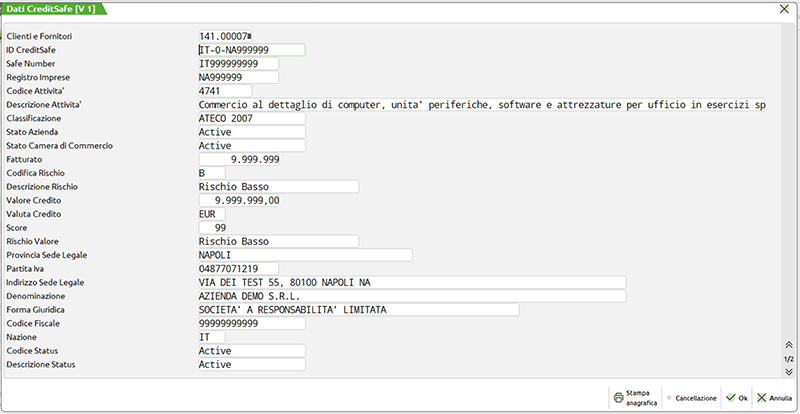The height and width of the screenshot is (414, 800).
Task: Focus the Safe Number field
Action: pyautogui.click(x=238, y=64)
